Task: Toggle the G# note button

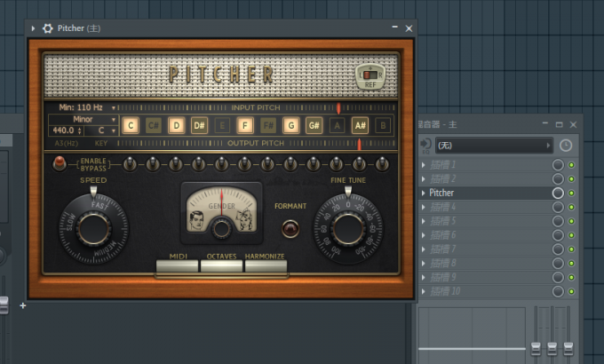Action: coord(314,125)
